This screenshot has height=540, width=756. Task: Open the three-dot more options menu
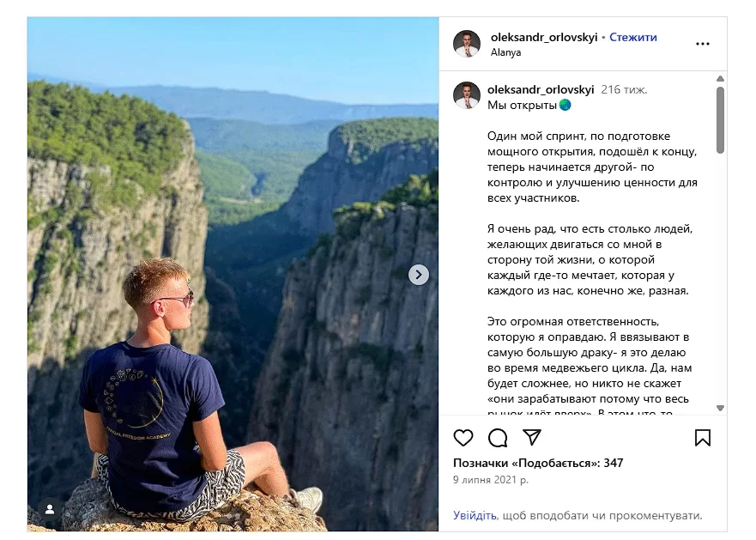[703, 44]
